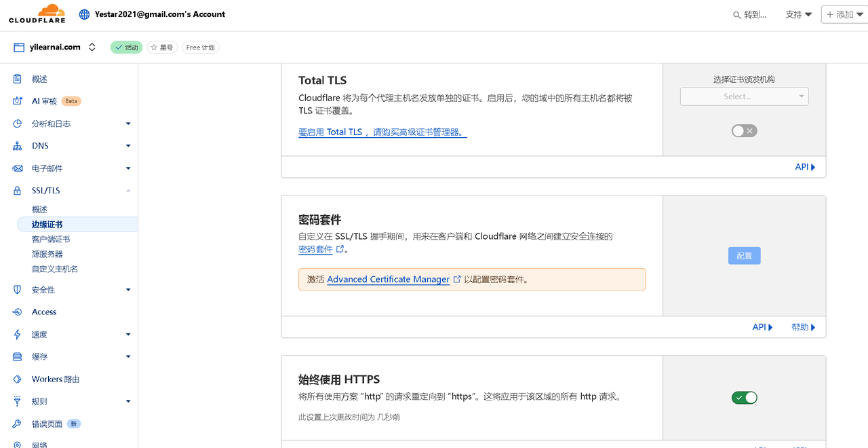Turn off the 始终使用 HTTPS toggle

(744, 398)
